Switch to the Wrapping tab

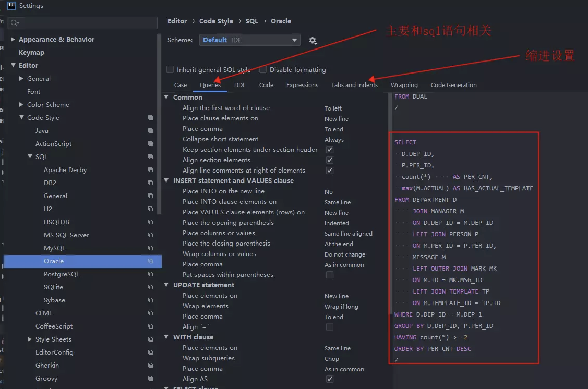pyautogui.click(x=404, y=85)
